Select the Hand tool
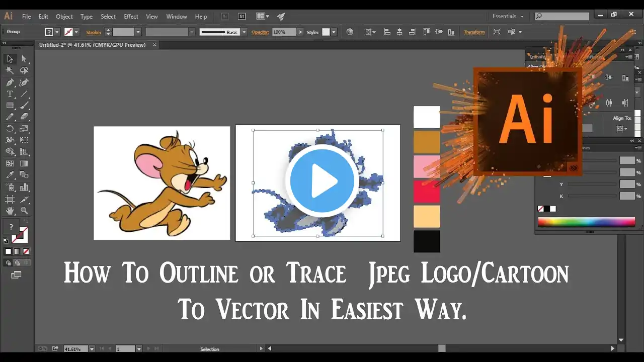The width and height of the screenshot is (644, 362). pyautogui.click(x=10, y=211)
